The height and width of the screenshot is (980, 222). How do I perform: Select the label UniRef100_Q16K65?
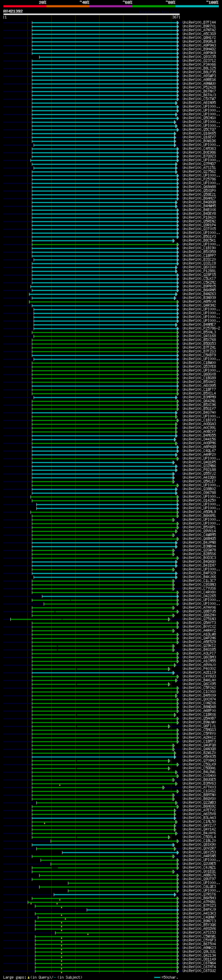[x=199, y=133]
